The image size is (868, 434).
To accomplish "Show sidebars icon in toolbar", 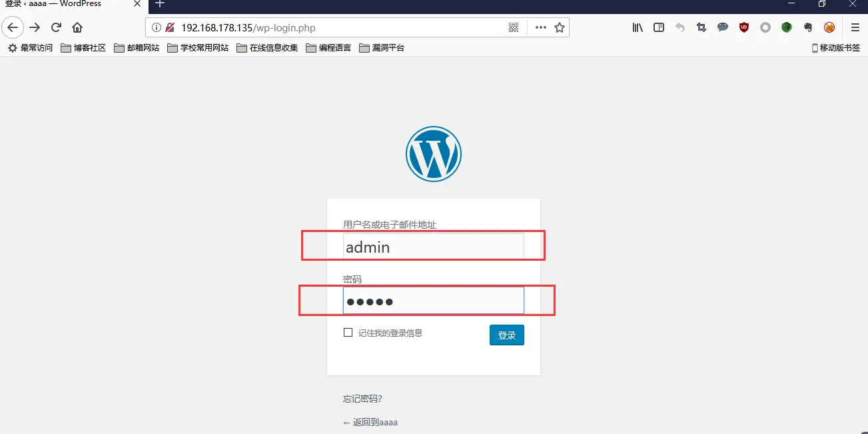I will 659,27.
